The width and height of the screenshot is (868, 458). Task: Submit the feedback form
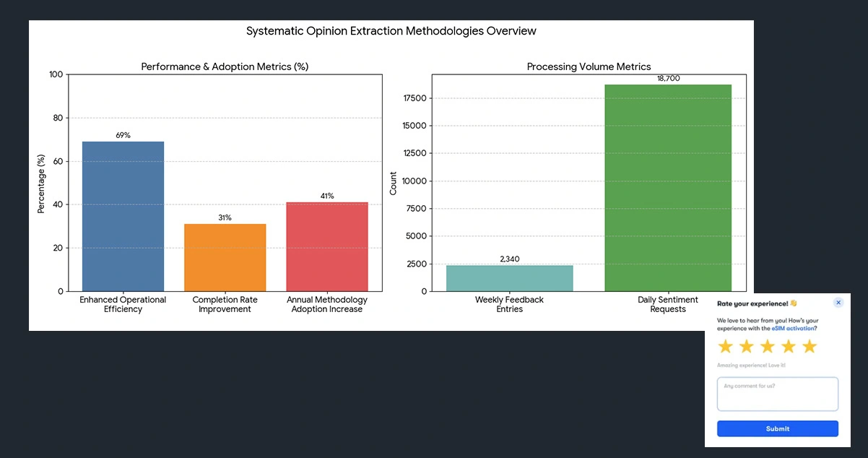click(x=777, y=428)
